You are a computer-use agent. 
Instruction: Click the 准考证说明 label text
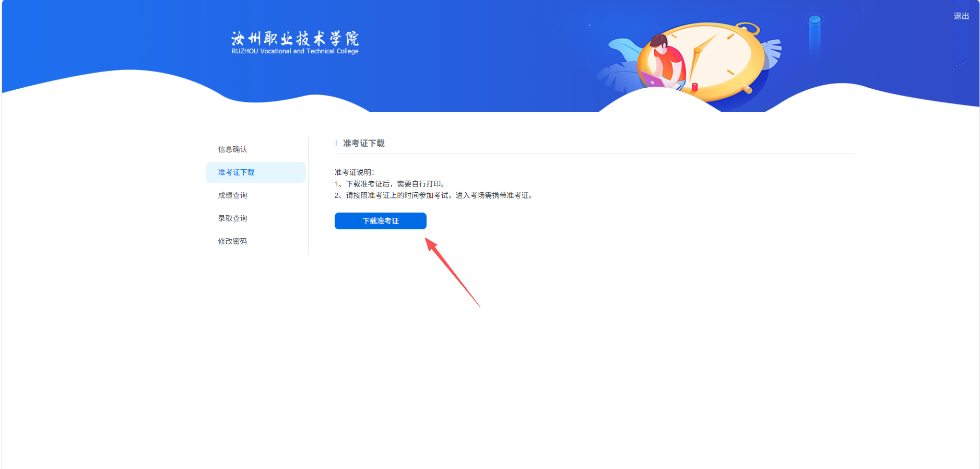point(355,172)
